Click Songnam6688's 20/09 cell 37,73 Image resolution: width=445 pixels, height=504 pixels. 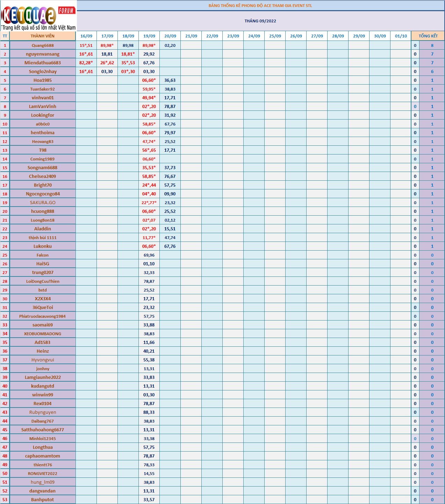click(170, 168)
